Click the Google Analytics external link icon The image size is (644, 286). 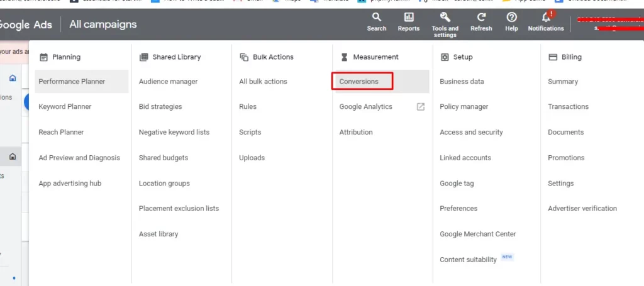pos(421,107)
